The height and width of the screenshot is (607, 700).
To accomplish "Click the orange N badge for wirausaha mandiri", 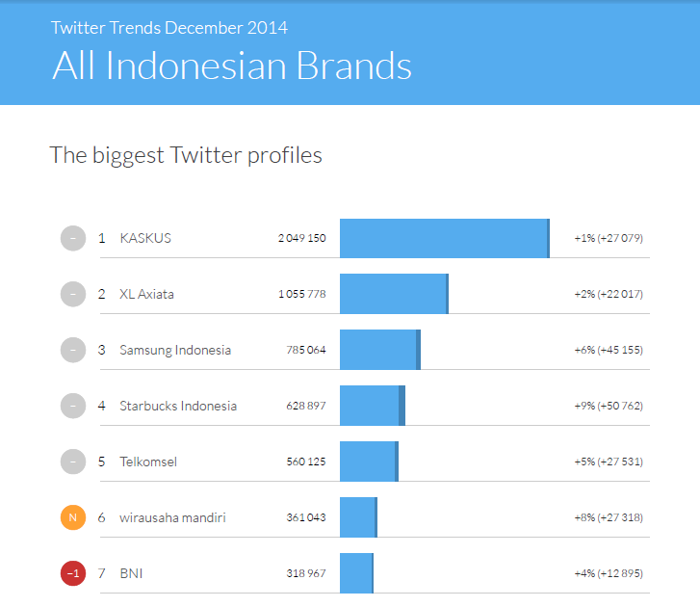I will 73,517.
